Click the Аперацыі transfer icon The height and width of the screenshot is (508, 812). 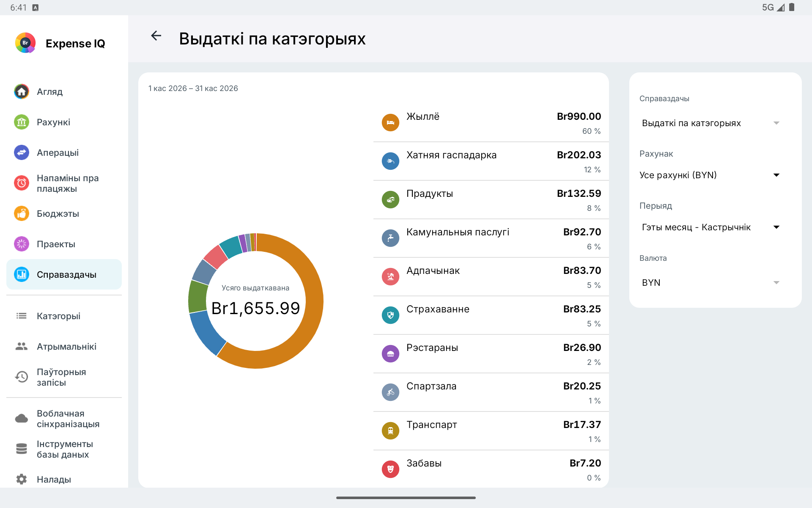22,152
